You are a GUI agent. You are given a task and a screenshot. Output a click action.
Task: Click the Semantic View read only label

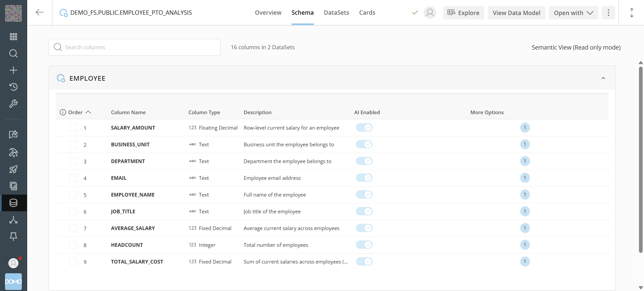click(576, 47)
